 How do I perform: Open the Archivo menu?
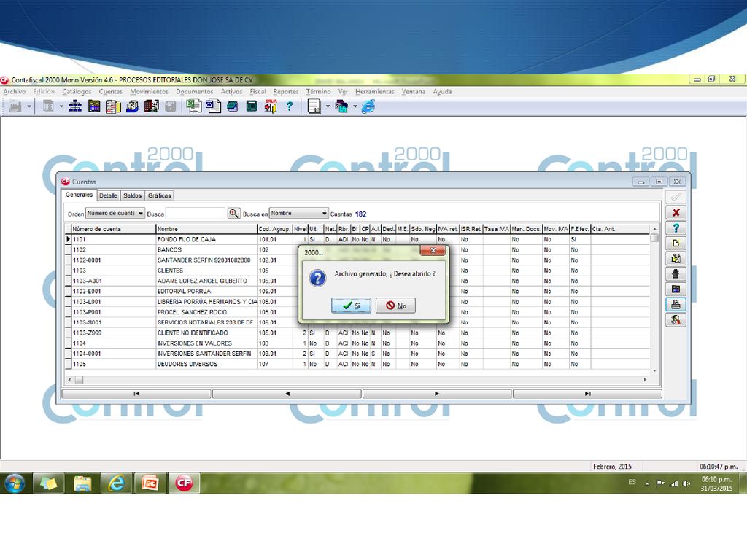(15, 91)
